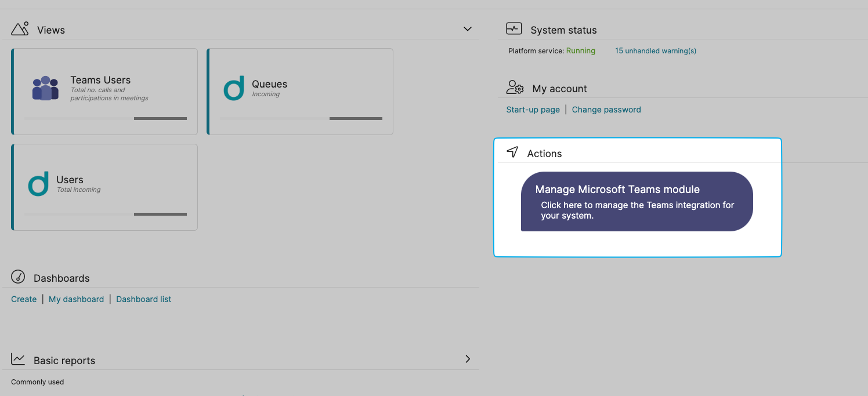Click the Create dashboard link
Screen dimensions: 868x396
[24, 299]
